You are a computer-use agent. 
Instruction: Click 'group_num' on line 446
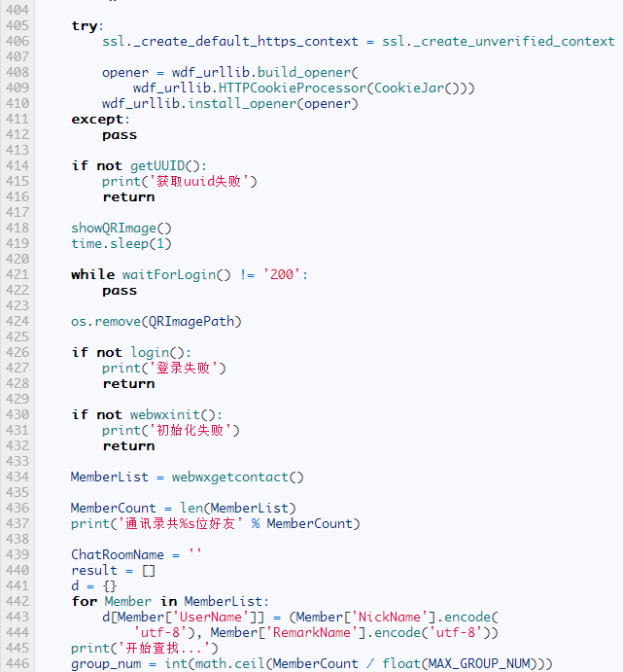(x=106, y=664)
